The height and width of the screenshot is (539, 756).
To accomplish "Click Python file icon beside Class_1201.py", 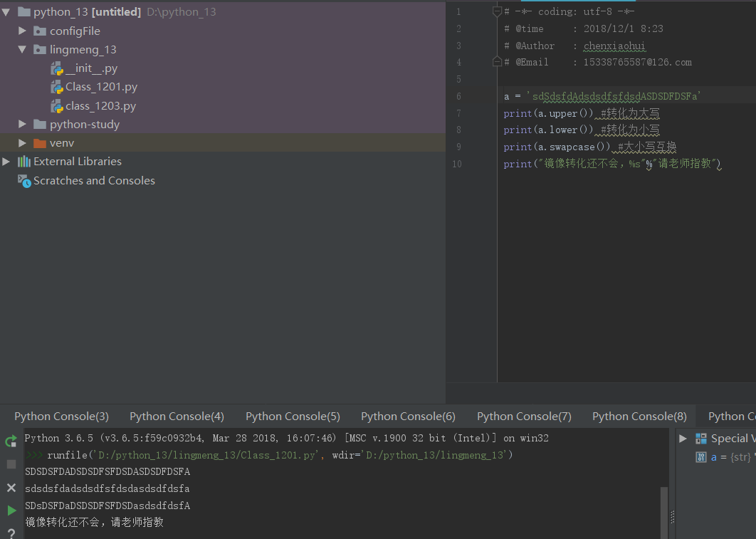I will coord(57,87).
